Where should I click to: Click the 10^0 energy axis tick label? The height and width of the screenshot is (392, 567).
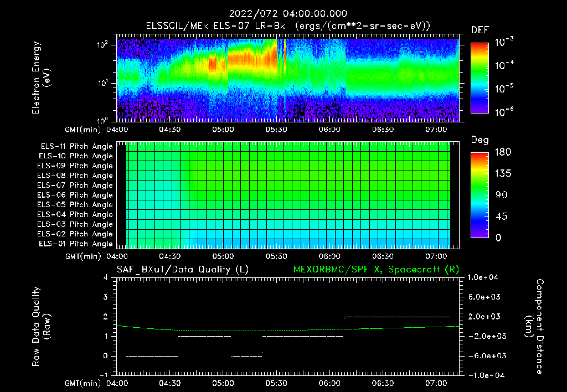pos(102,120)
